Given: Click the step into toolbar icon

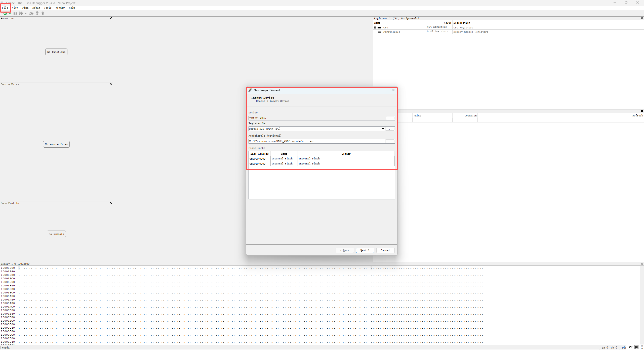Looking at the screenshot, I should click(x=37, y=13).
